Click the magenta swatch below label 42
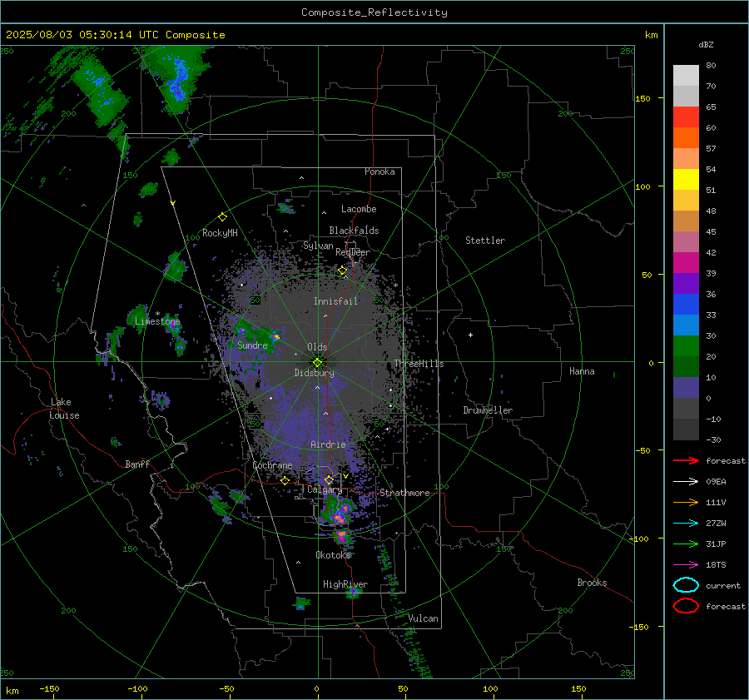This screenshot has width=749, height=700. 686,263
